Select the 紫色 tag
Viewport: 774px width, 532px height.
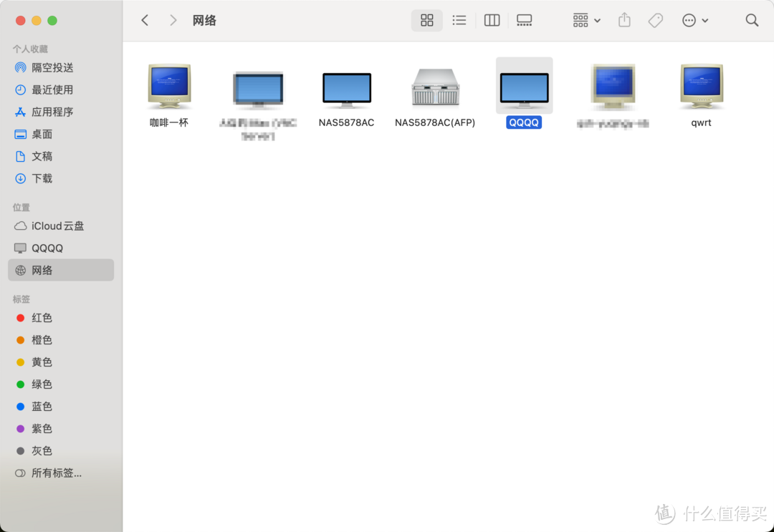[61, 429]
